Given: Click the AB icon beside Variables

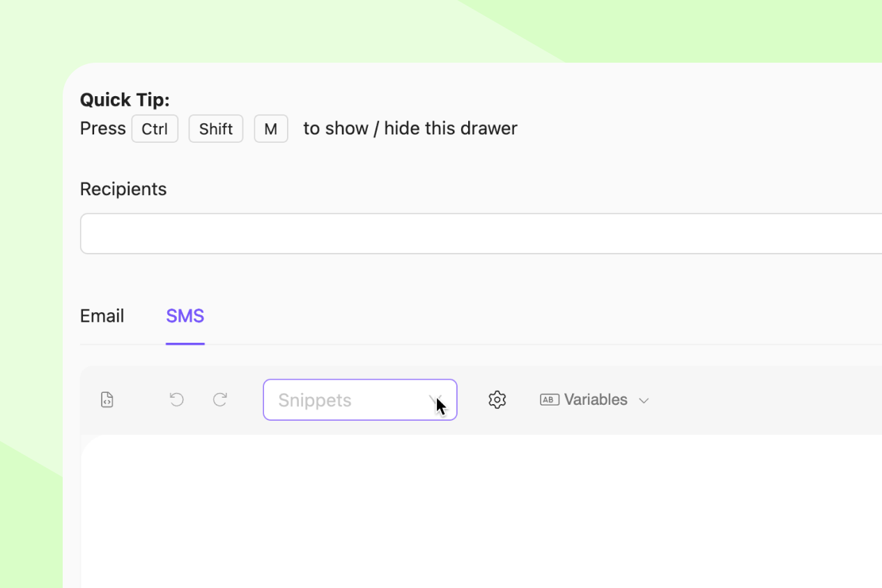Looking at the screenshot, I should point(550,400).
